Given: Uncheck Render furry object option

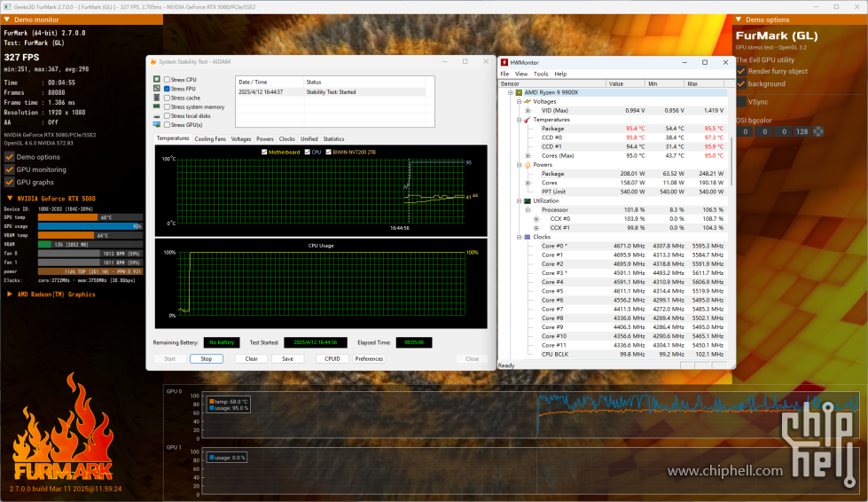Looking at the screenshot, I should click(742, 71).
